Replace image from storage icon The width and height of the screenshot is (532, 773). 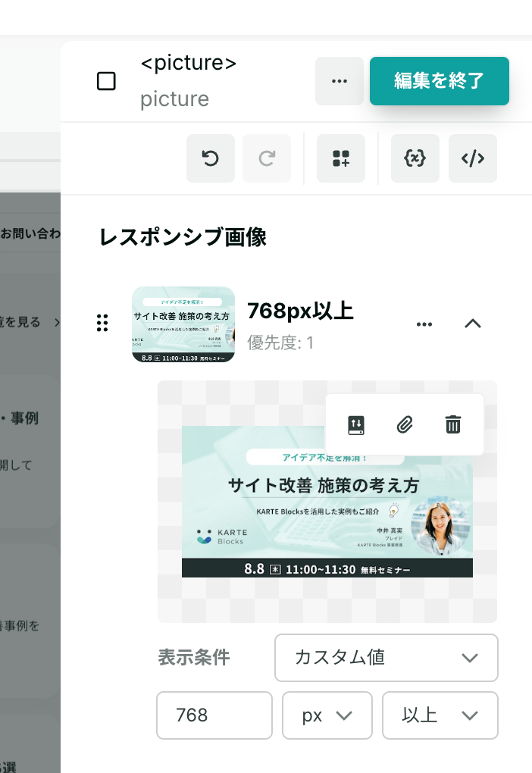click(356, 424)
